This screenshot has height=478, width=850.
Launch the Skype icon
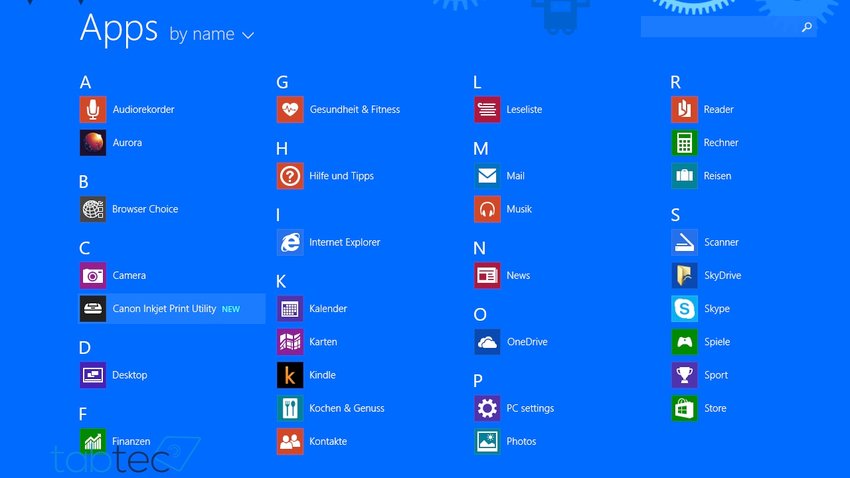click(684, 308)
